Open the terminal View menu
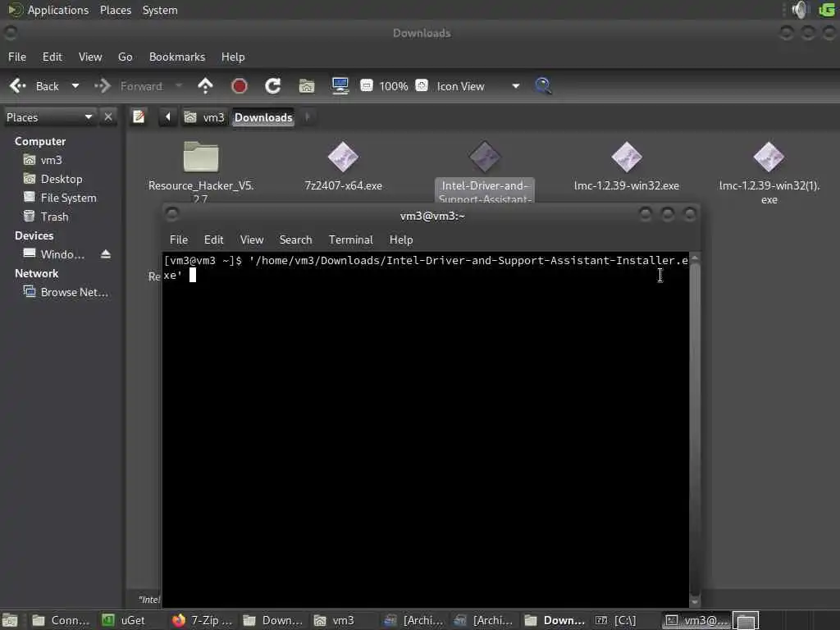840x630 pixels. pyautogui.click(x=251, y=240)
